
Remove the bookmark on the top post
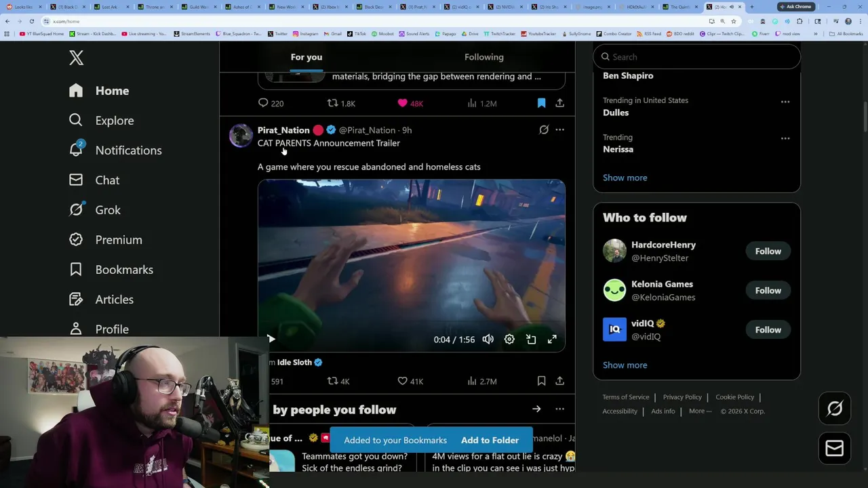541,103
